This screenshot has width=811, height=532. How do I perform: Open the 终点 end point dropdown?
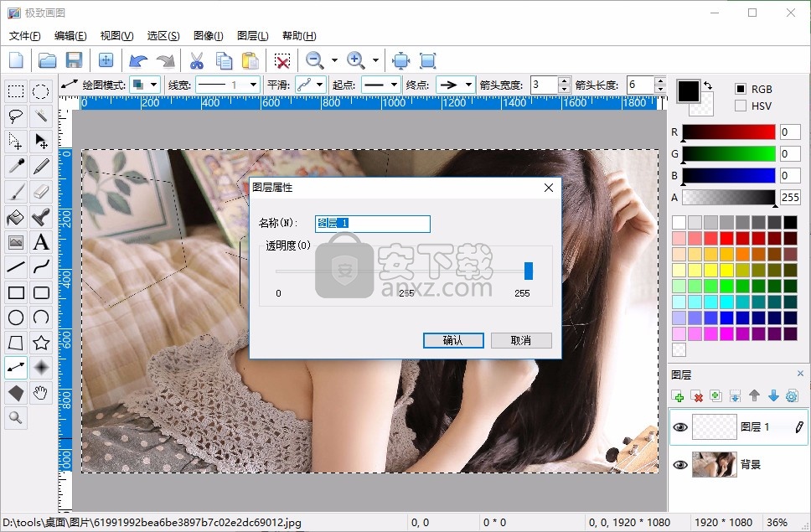pos(456,85)
